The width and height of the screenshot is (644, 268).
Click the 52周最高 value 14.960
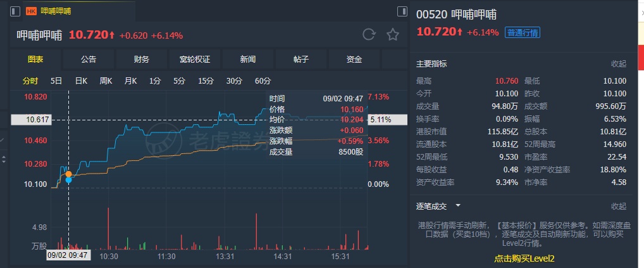(615, 144)
